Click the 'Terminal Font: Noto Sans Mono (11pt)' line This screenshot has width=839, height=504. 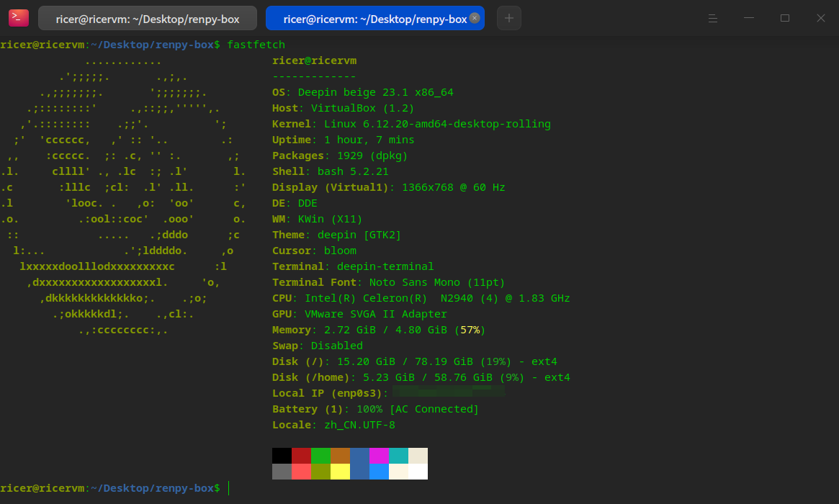point(388,282)
